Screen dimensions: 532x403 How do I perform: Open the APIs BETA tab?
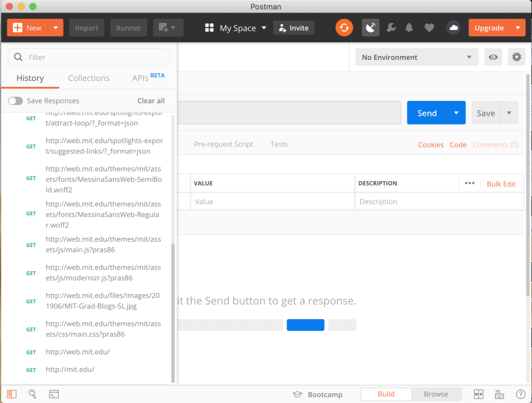point(148,78)
